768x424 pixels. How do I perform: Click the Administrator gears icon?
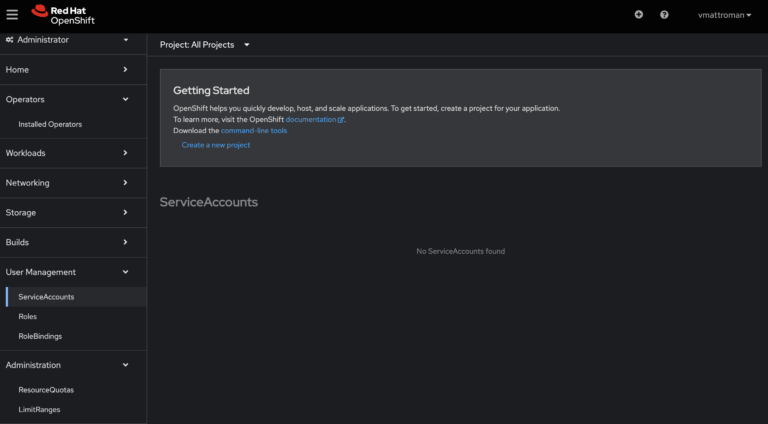pos(9,40)
